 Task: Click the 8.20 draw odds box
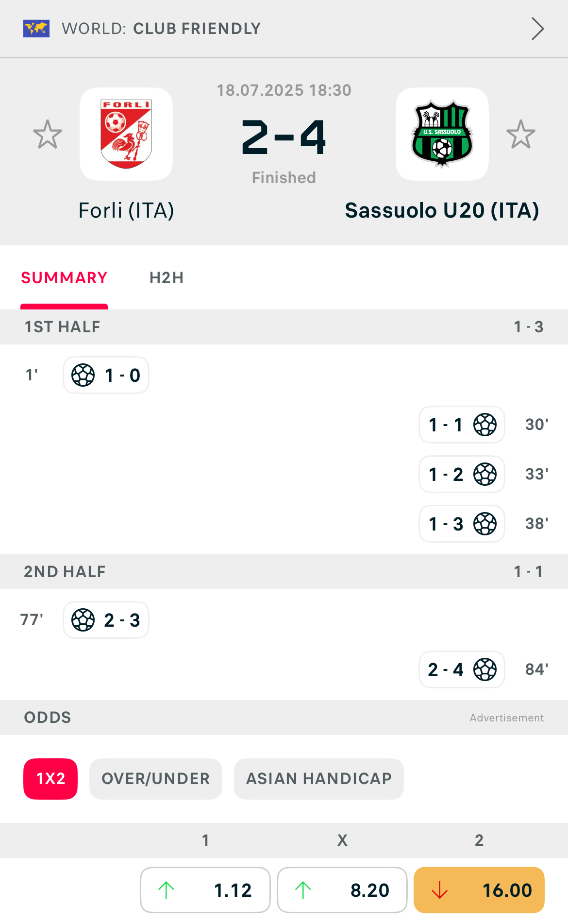coord(342,890)
